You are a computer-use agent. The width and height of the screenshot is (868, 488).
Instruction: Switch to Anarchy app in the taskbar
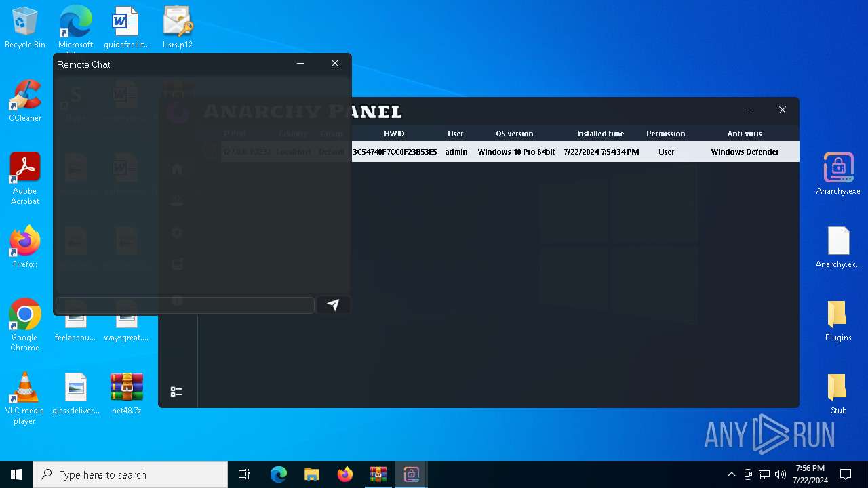(x=412, y=474)
